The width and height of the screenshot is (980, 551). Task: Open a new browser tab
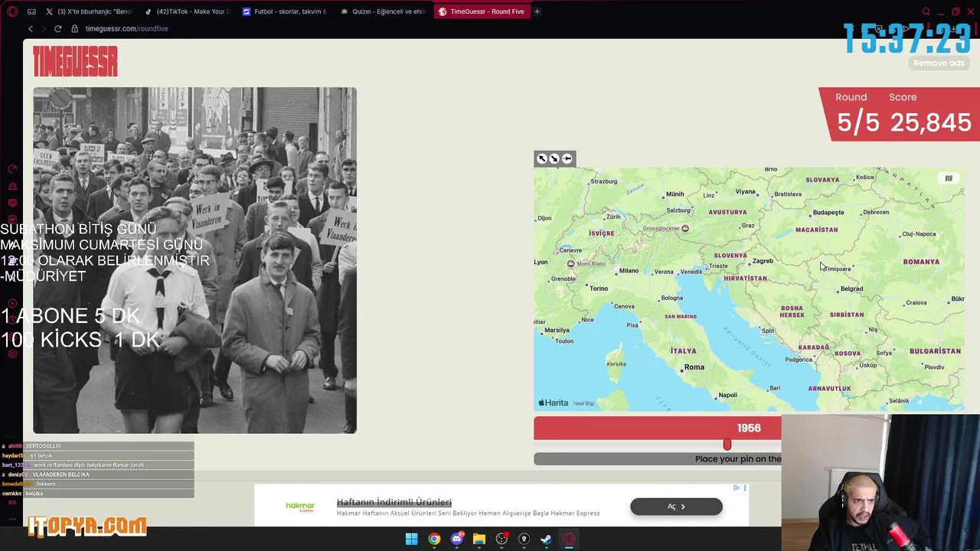pos(537,11)
